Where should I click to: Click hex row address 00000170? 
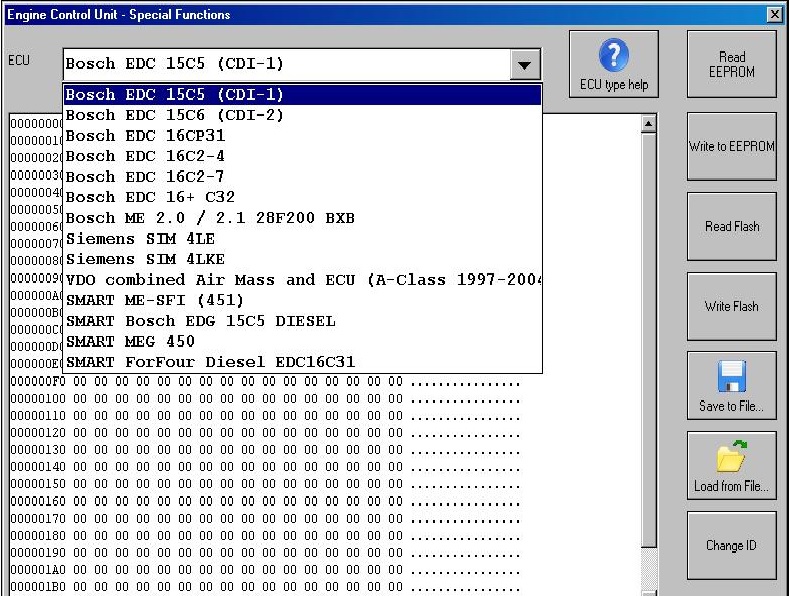38,519
